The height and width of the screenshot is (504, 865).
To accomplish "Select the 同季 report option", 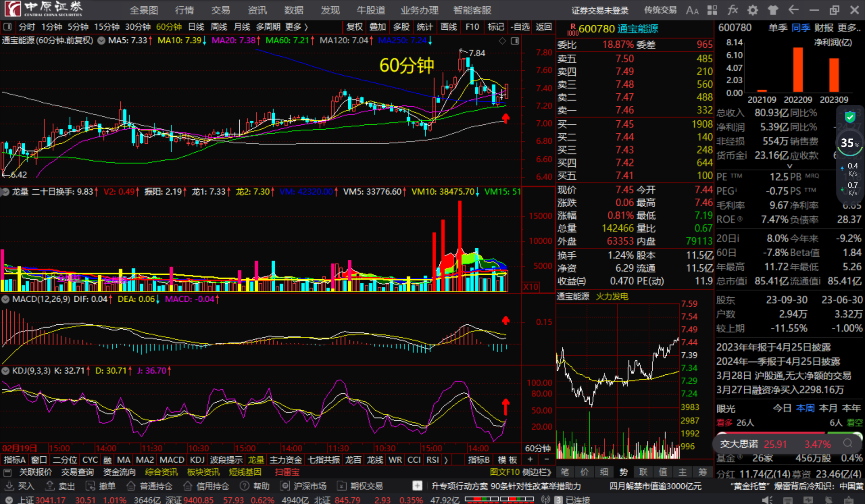I will pos(801,28).
